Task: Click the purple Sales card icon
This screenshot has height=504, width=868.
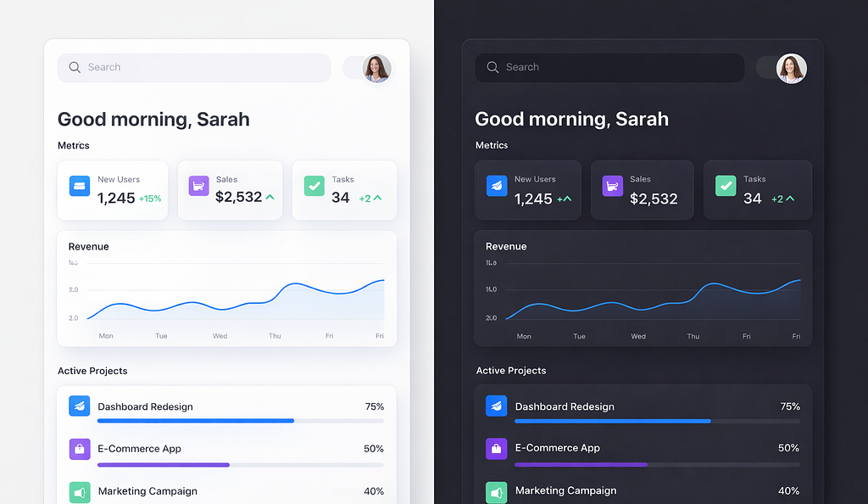Action: [x=198, y=186]
